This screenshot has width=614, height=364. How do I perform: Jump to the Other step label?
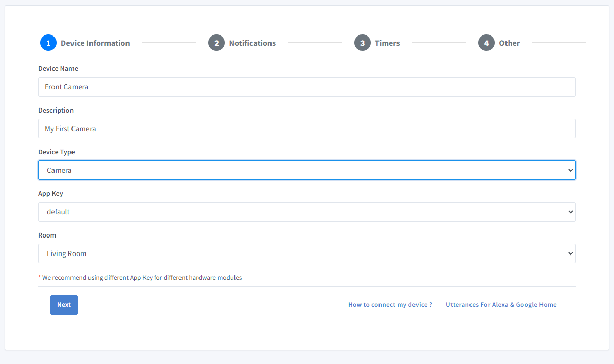(x=509, y=43)
